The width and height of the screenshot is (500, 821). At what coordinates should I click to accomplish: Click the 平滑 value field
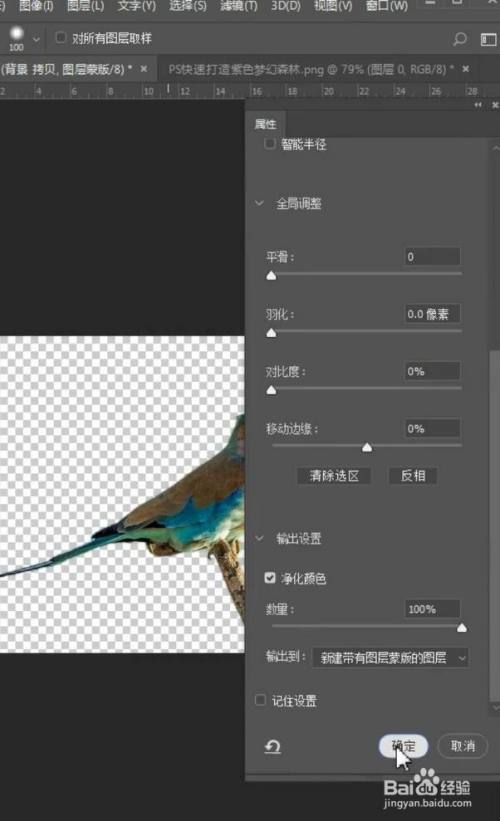click(x=432, y=257)
